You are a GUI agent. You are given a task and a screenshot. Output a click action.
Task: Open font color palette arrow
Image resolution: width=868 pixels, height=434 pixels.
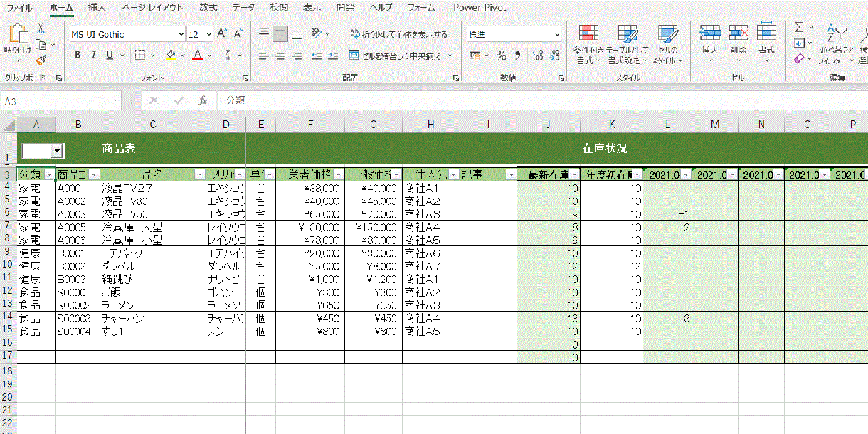point(210,55)
